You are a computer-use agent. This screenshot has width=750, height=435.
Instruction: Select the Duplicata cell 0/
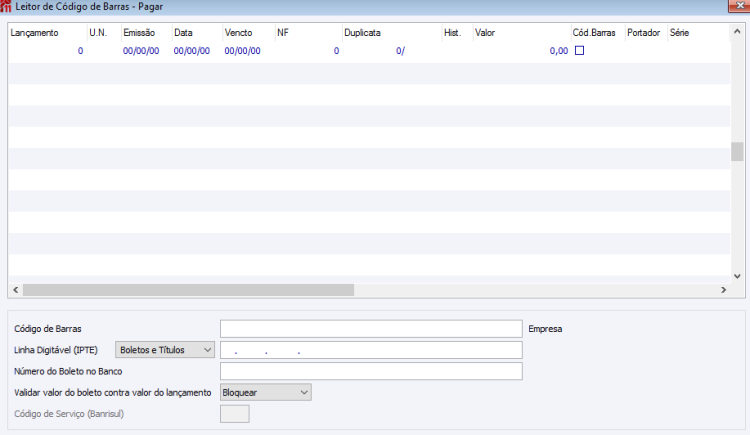400,51
